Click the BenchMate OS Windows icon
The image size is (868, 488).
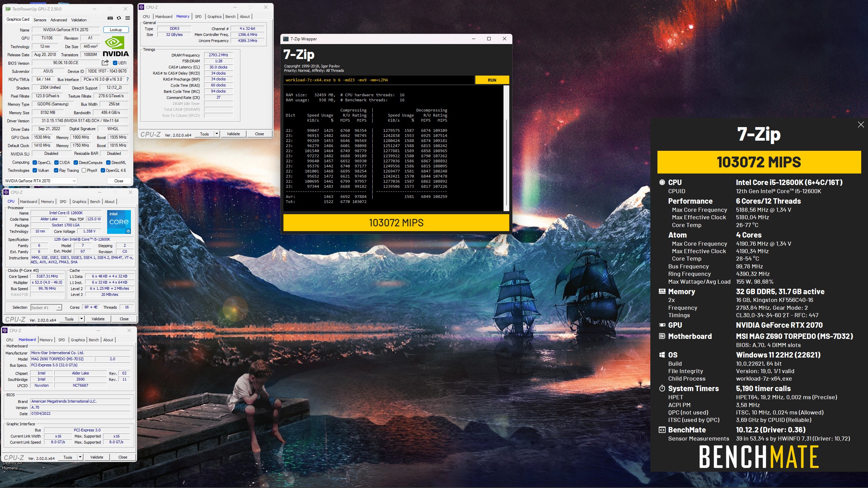(662, 355)
